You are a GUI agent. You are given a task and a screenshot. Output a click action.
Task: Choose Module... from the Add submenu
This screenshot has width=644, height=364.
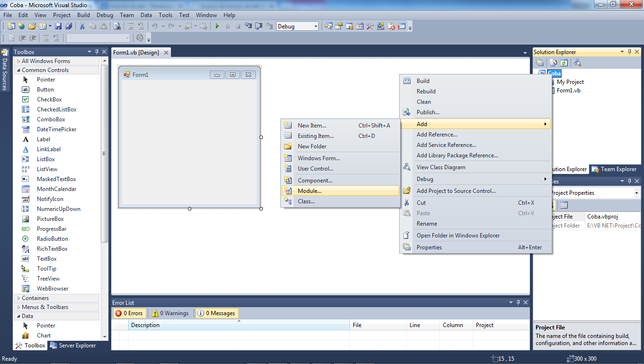(341, 191)
